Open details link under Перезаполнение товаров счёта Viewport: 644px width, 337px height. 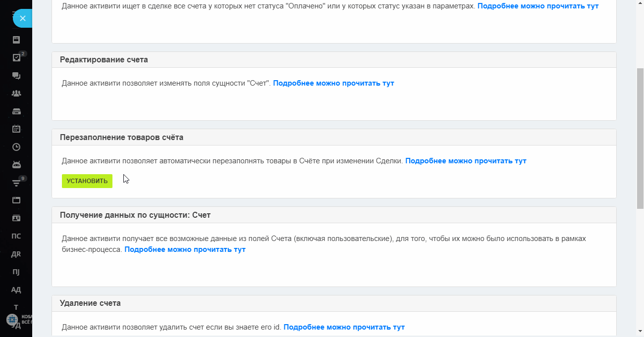[x=466, y=161]
